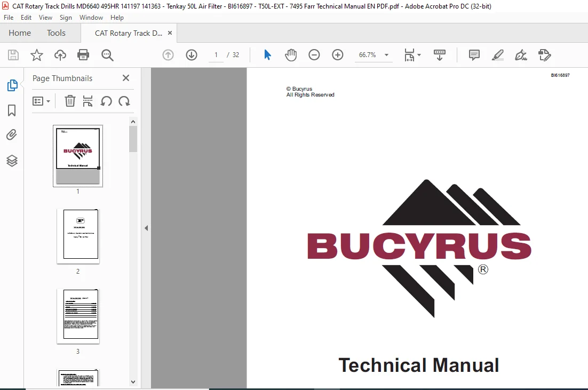Select the Highlight text tool

498,55
